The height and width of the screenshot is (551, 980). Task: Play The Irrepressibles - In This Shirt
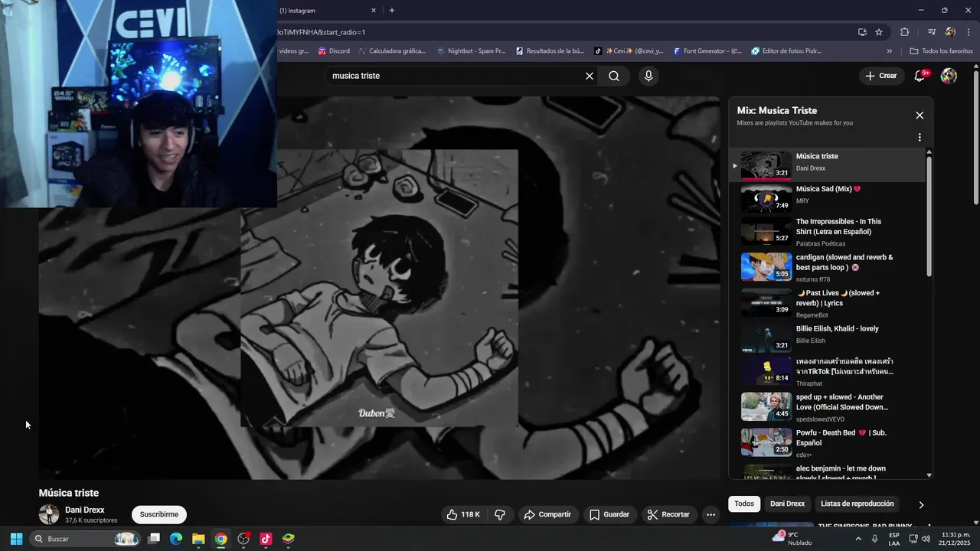point(827,232)
